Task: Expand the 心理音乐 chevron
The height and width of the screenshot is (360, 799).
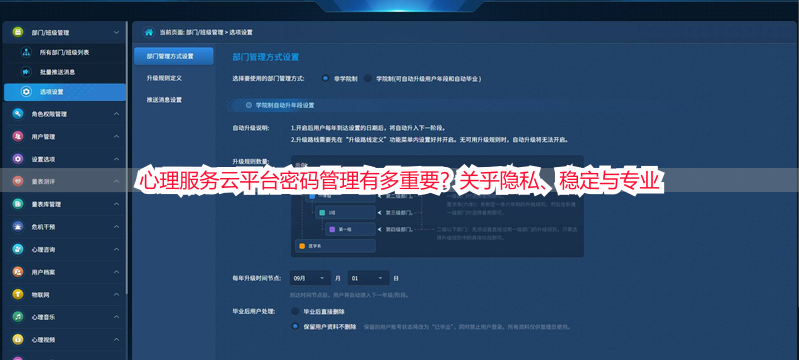Action: [116, 317]
